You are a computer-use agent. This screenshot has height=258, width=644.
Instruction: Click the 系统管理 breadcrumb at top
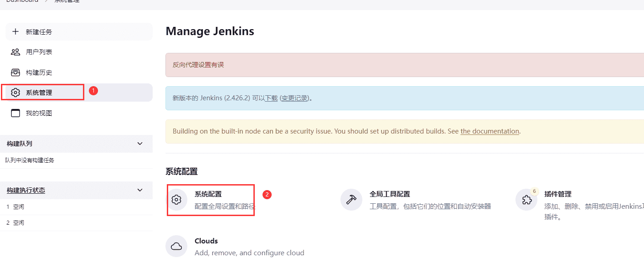[x=67, y=1]
